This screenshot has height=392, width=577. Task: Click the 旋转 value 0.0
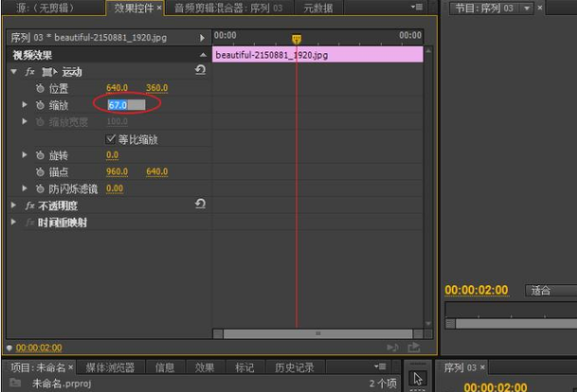[x=112, y=155]
